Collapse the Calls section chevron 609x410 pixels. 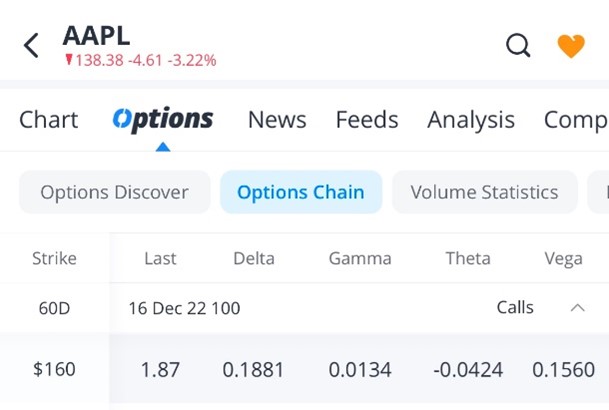tap(577, 308)
